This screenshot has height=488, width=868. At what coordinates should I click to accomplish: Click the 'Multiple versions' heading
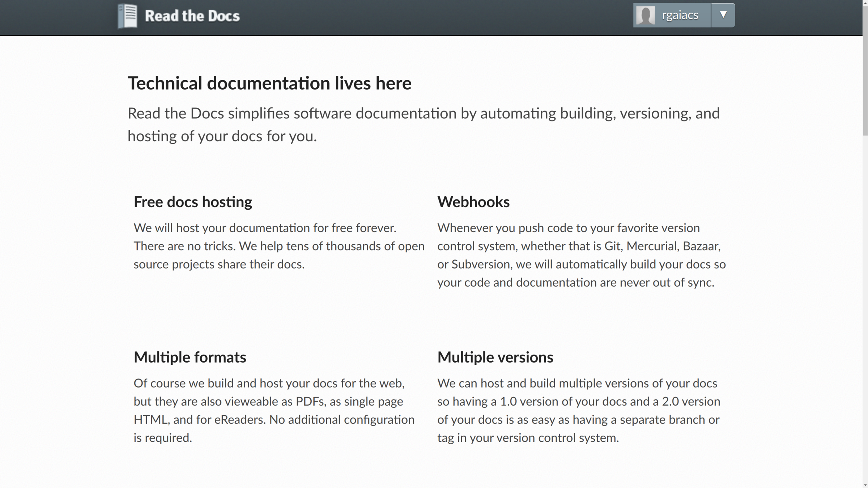click(495, 357)
